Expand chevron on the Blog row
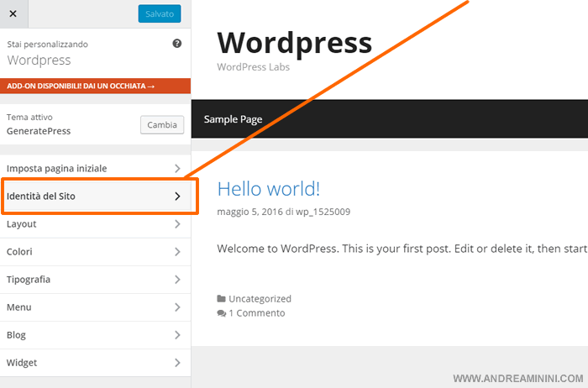 (x=177, y=335)
